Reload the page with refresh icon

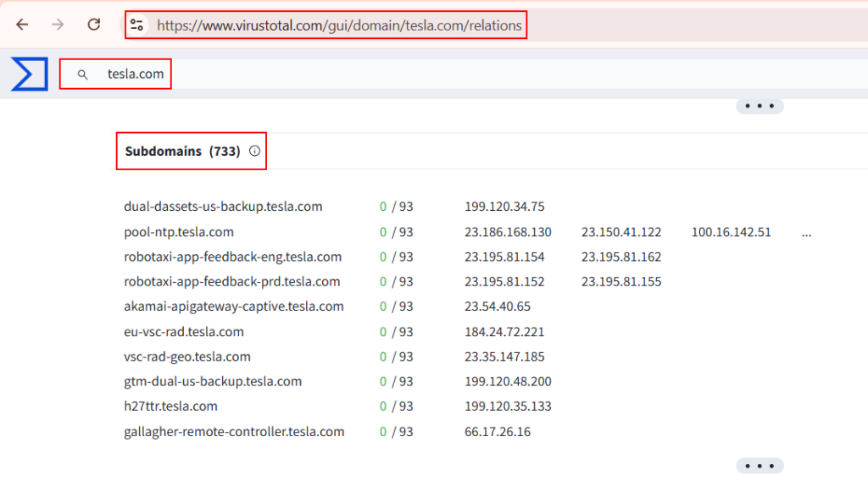94,25
